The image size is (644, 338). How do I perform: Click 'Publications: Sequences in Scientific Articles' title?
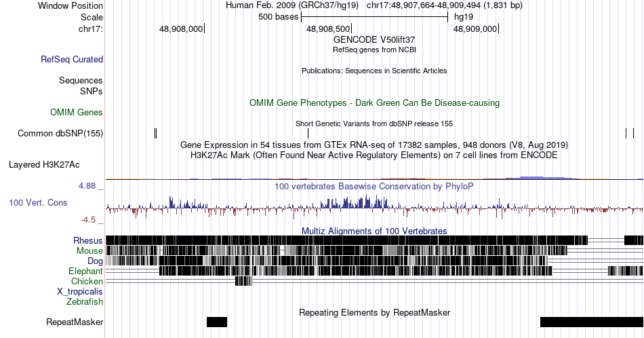coord(374,71)
